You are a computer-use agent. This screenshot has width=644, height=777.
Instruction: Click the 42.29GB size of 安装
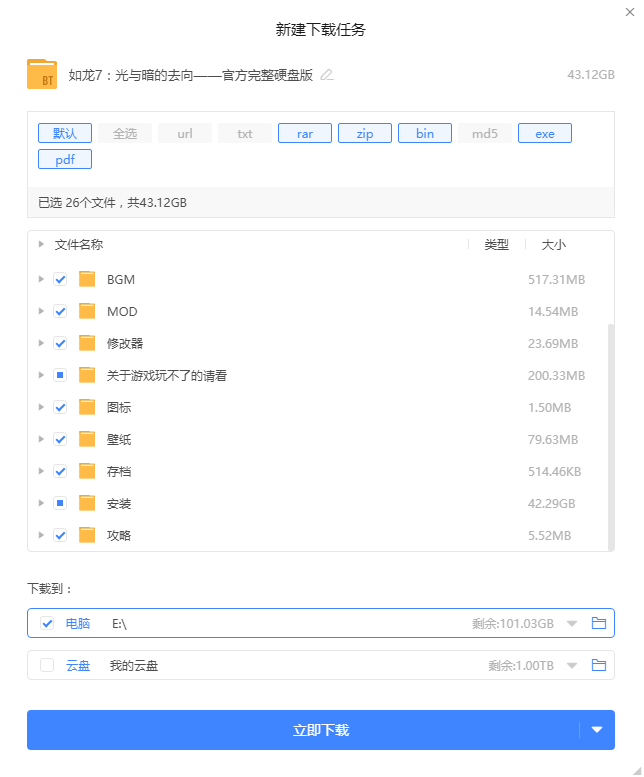pyautogui.click(x=551, y=503)
